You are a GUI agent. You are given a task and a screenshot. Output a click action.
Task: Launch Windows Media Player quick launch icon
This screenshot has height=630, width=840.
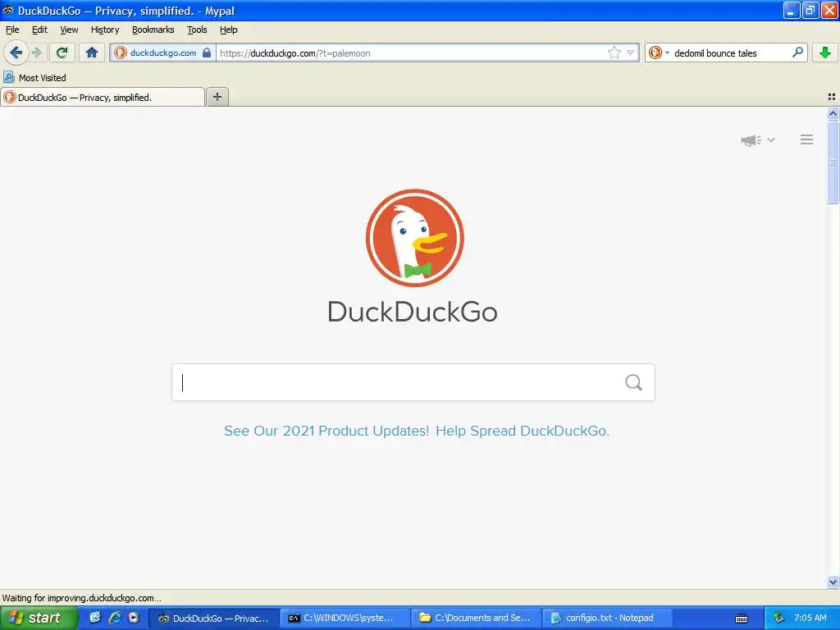tap(134, 618)
